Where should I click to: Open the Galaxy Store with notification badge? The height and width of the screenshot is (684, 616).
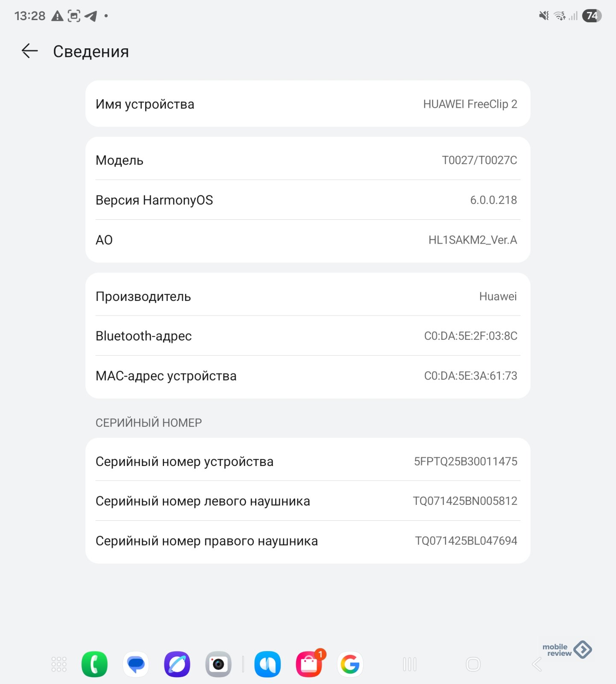(x=309, y=664)
